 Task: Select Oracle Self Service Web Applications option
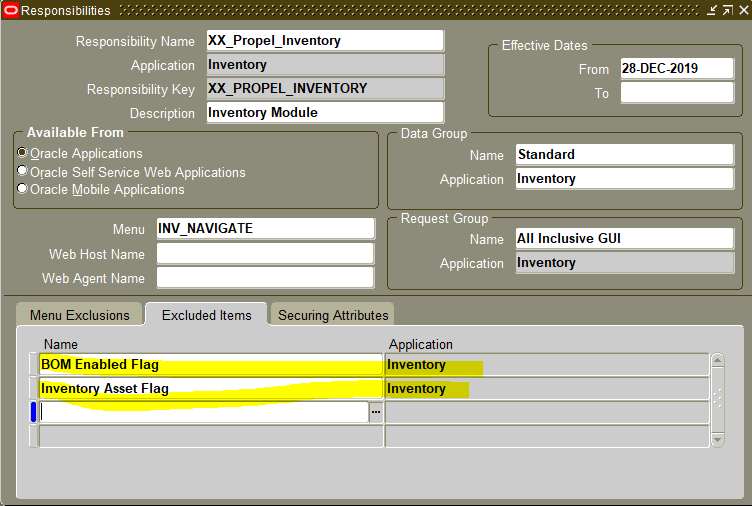(22, 171)
